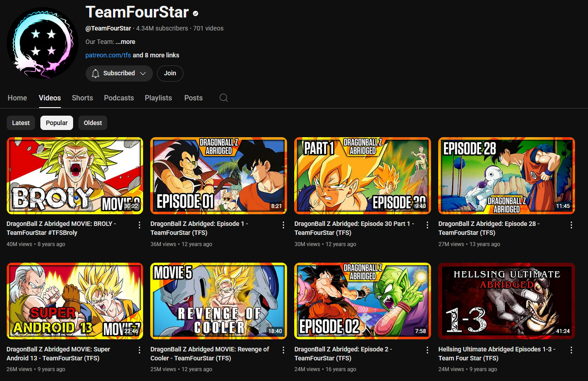Show 'and 8 more links'
The width and height of the screenshot is (588, 381).
coord(156,55)
